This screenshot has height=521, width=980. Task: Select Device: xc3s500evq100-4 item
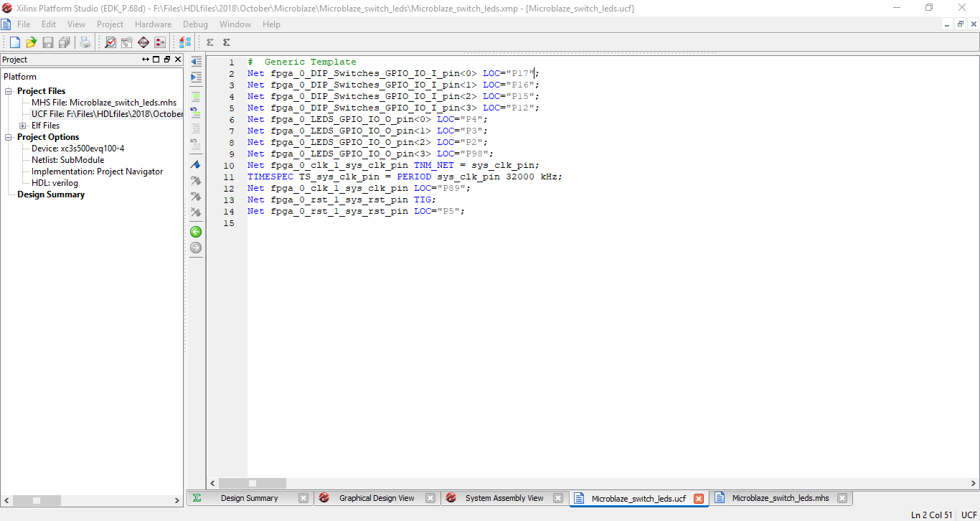tap(77, 149)
